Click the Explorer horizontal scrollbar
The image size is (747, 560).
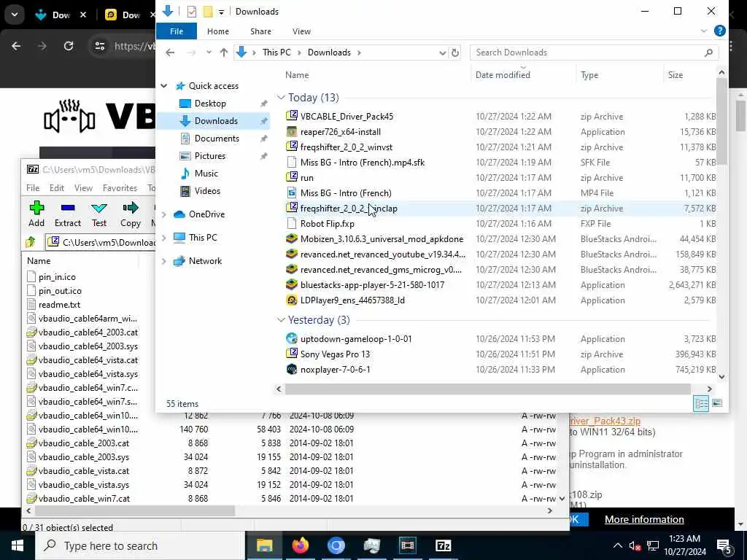(x=487, y=389)
